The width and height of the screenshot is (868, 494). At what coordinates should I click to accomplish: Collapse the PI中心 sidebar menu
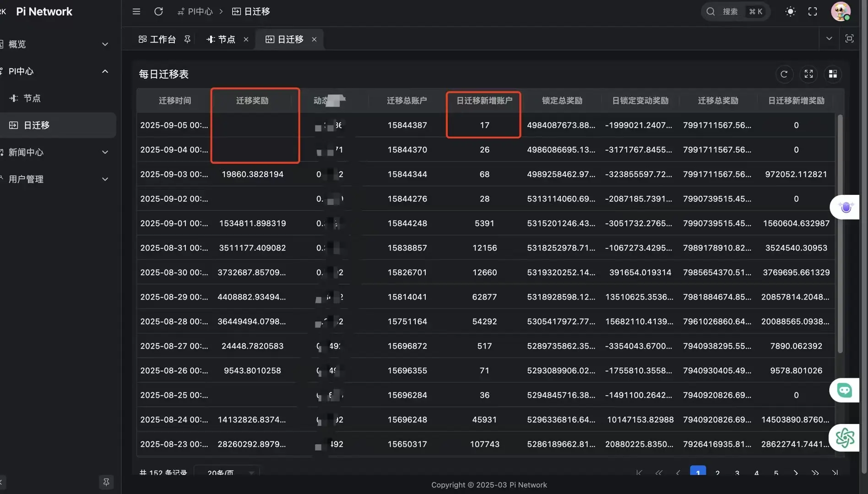coord(58,71)
